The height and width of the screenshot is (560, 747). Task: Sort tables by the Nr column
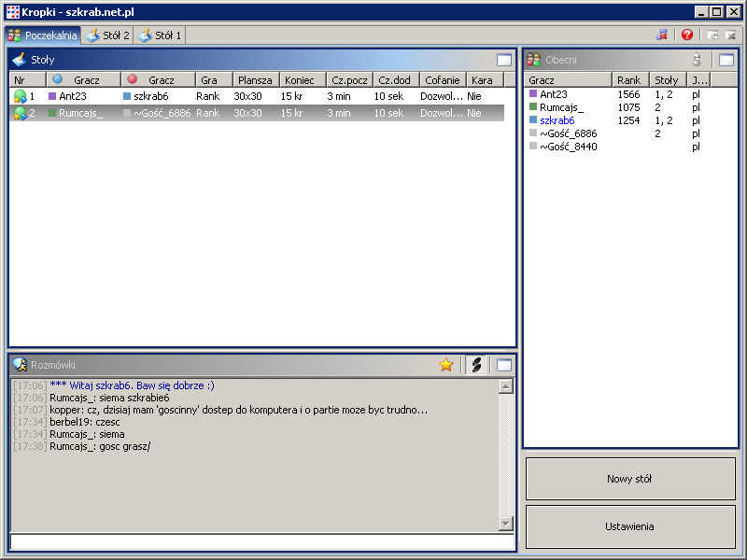[x=28, y=80]
